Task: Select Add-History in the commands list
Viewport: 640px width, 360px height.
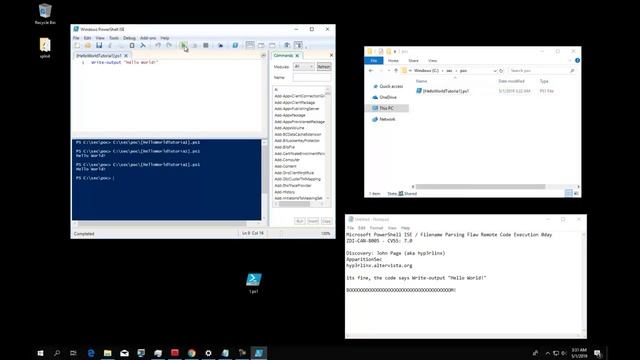Action: (x=285, y=192)
